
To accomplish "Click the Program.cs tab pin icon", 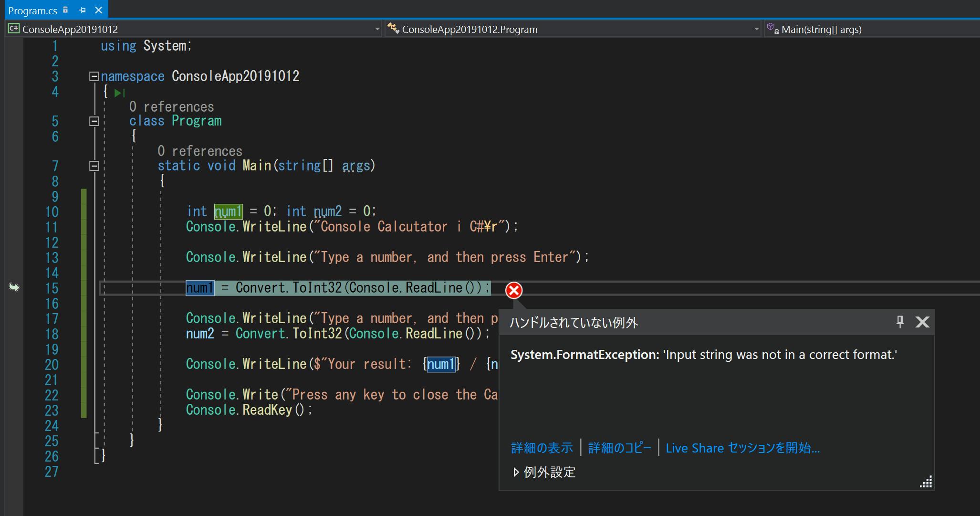I will click(x=82, y=10).
